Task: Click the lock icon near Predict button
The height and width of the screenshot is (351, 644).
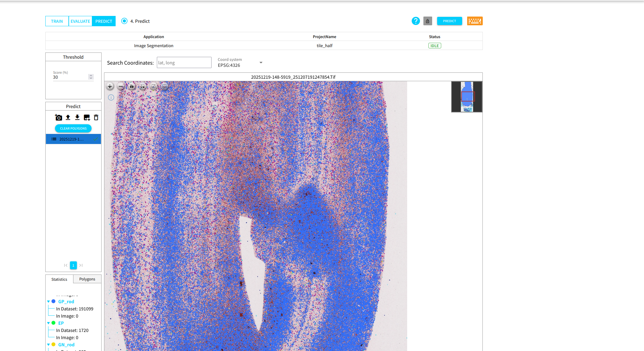Action: coord(427,21)
